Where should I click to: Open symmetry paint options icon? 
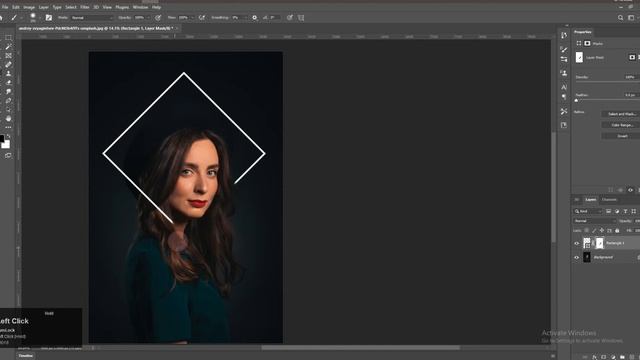click(301, 18)
